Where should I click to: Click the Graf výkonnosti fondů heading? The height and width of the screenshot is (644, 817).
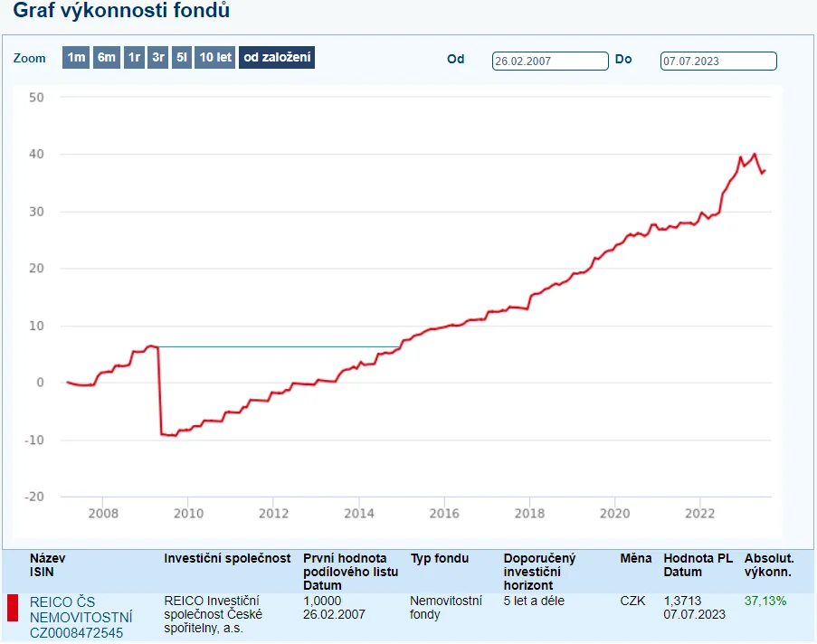coord(121,11)
